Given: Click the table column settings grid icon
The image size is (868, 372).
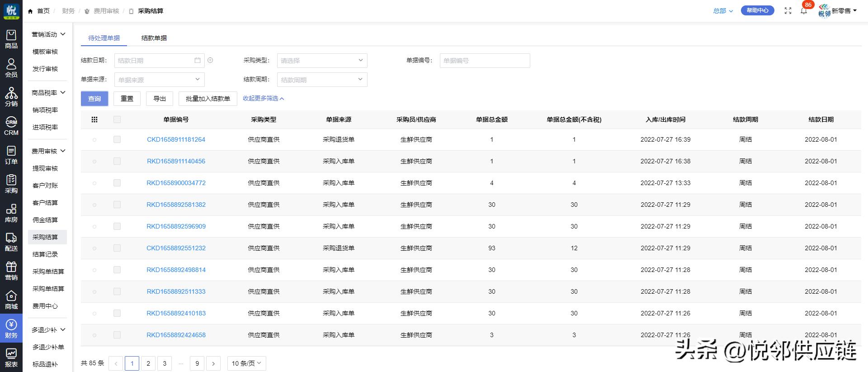Looking at the screenshot, I should click(94, 119).
